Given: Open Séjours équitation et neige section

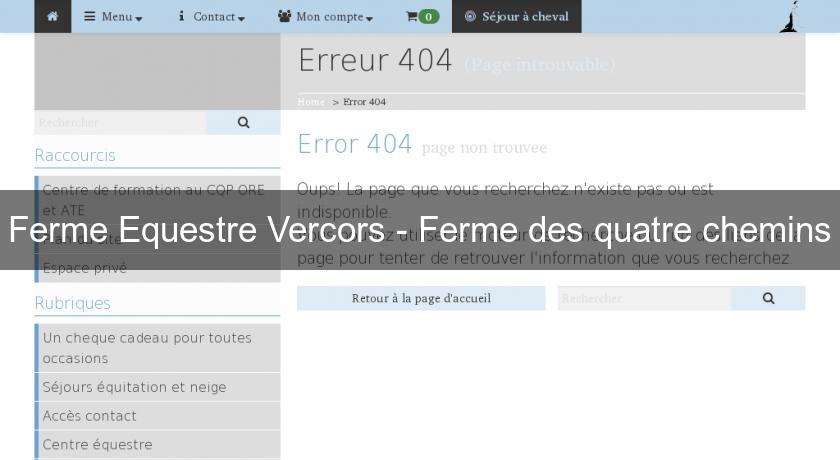Looking at the screenshot, I should click(158, 387).
